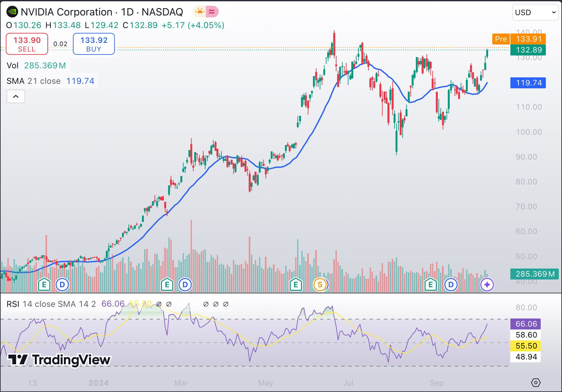Click the earnings E marker before September
562x392 pixels.
[x=430, y=285]
